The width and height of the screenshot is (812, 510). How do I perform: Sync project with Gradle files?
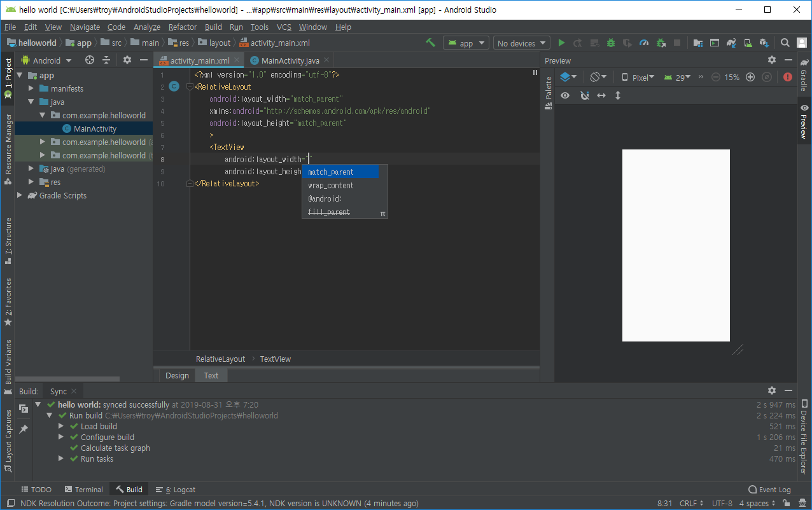coord(731,43)
